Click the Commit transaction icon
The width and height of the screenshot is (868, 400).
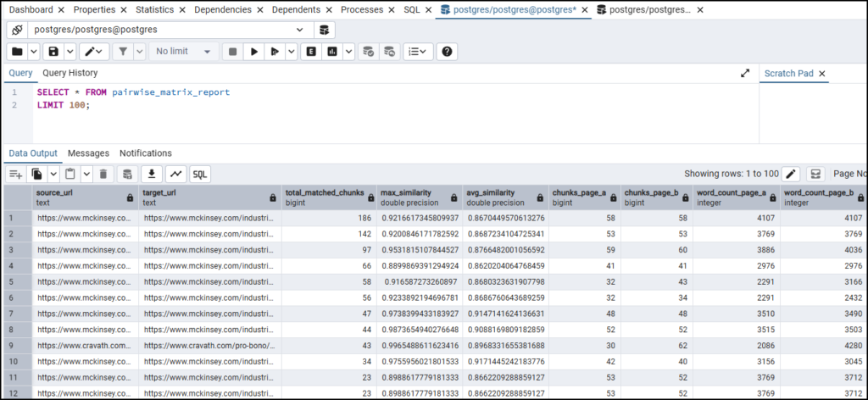click(x=368, y=52)
